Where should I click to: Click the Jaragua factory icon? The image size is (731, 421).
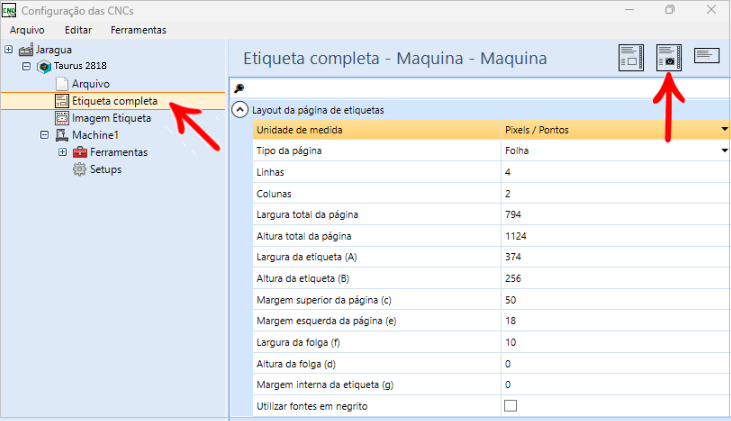click(x=26, y=49)
